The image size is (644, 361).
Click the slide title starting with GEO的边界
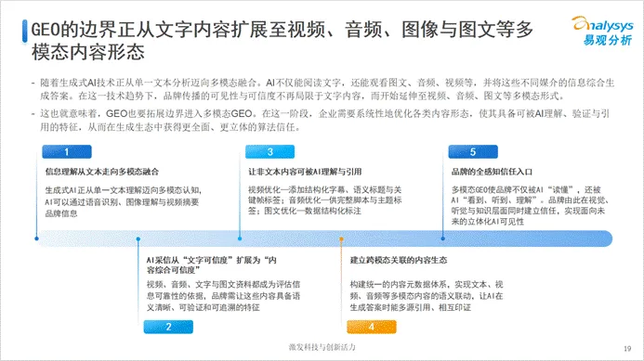(283, 41)
